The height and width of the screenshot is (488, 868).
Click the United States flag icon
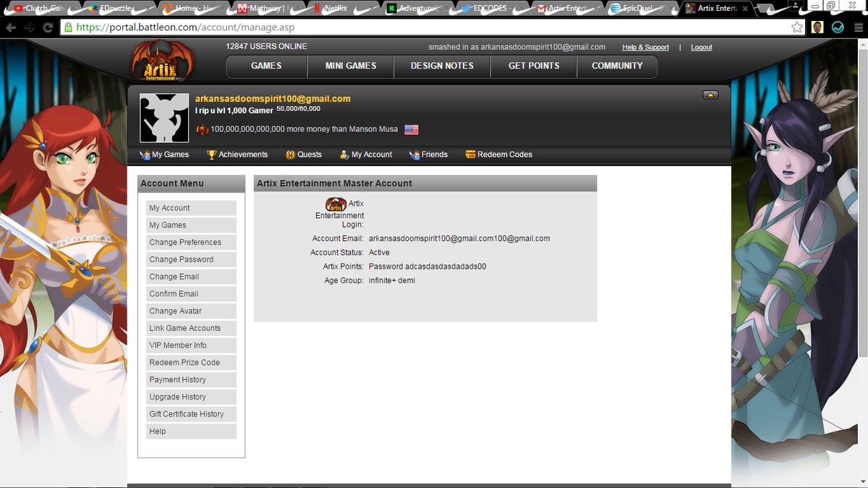(412, 130)
